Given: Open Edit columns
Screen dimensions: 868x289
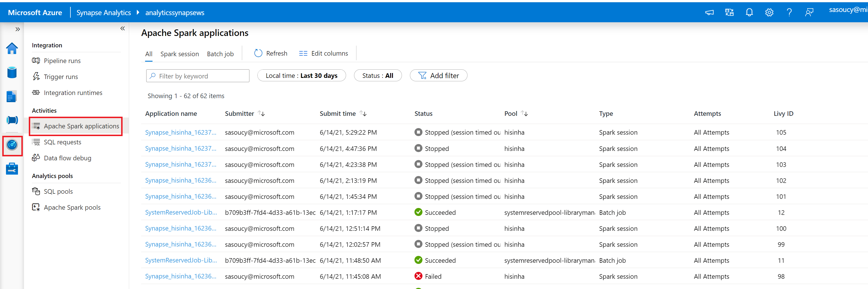Looking at the screenshot, I should (x=323, y=53).
